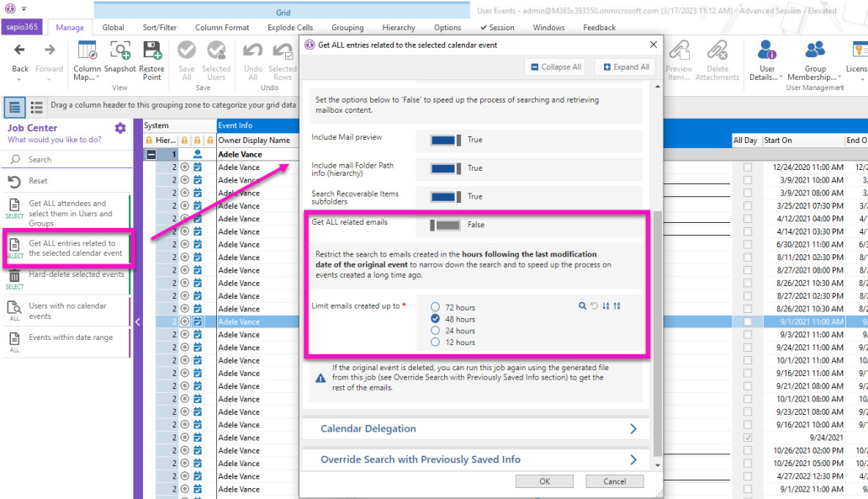This screenshot has height=499, width=868.
Task: Toggle Search Recoverable Items subfolders switch
Action: click(445, 197)
